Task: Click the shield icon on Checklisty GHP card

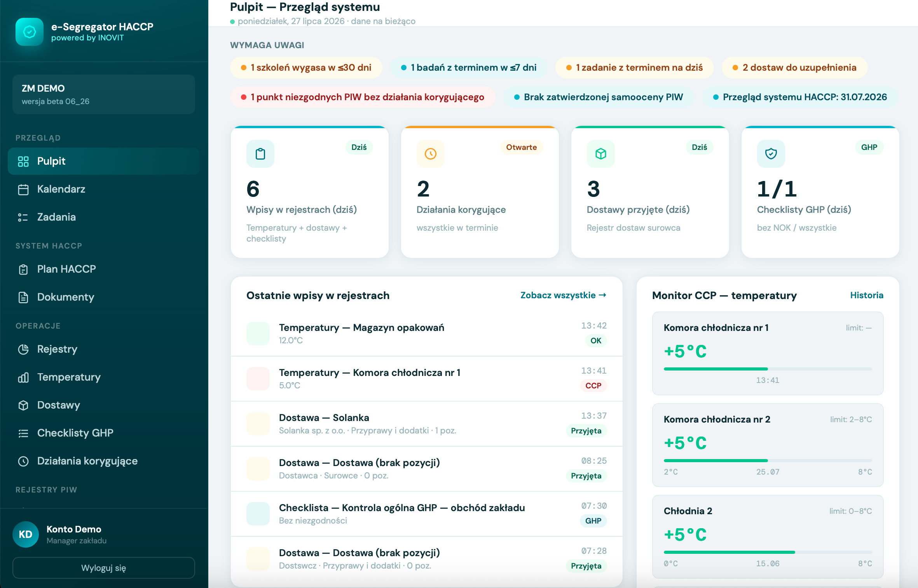Action: point(771,154)
